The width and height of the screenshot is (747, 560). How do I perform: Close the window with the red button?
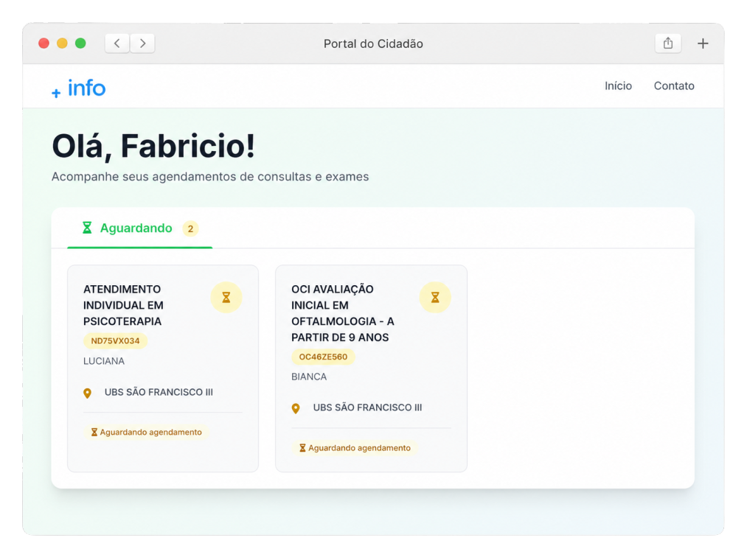pyautogui.click(x=44, y=43)
